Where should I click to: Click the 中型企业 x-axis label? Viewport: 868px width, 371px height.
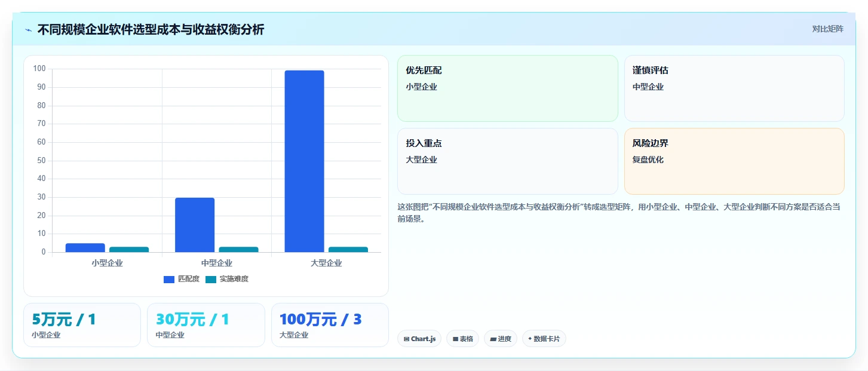coord(217,263)
